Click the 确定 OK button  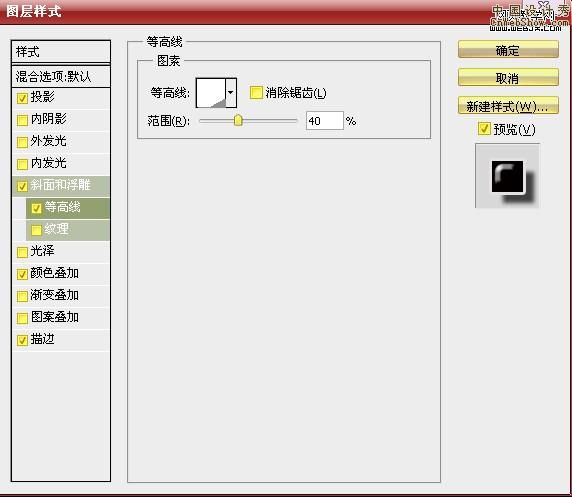point(508,50)
